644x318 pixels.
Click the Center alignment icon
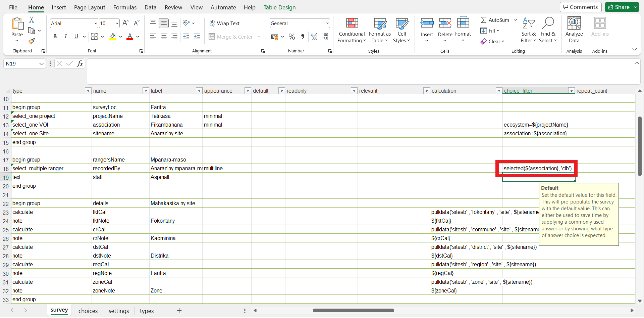point(163,37)
